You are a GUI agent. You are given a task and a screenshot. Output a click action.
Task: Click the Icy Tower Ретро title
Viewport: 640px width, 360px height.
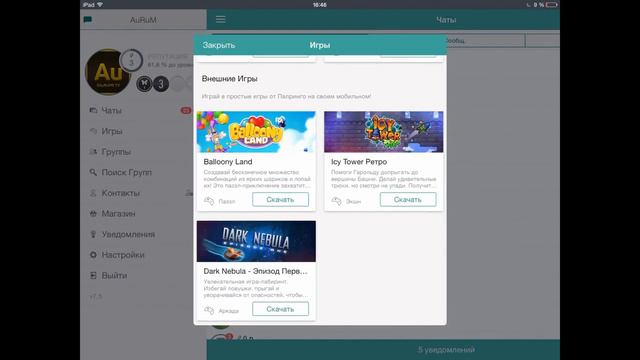(x=359, y=162)
